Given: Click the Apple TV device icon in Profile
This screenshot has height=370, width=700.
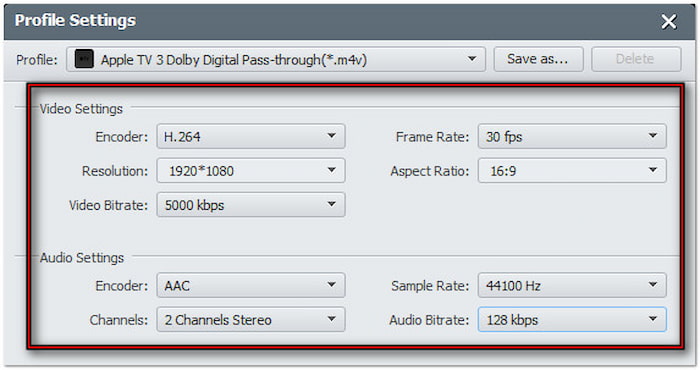Looking at the screenshot, I should tap(84, 59).
